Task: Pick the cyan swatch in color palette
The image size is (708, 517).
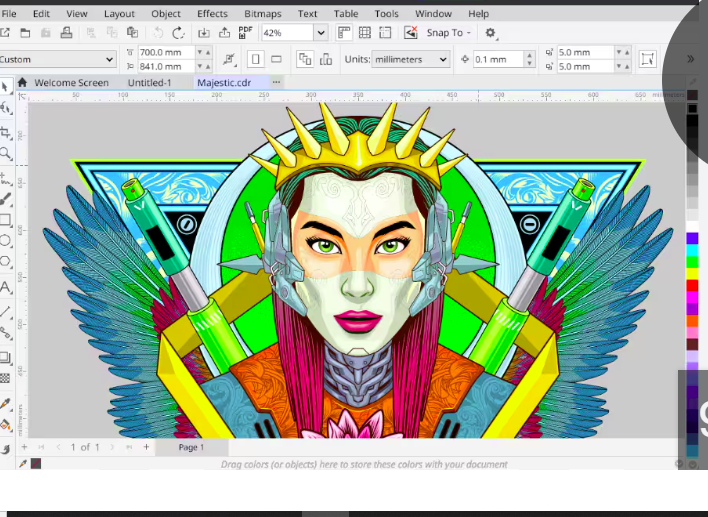Action: click(x=692, y=250)
